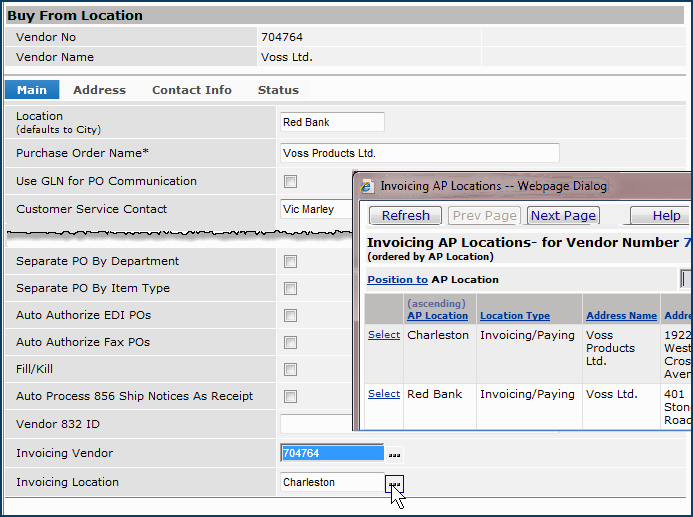Sort by the Location Type column header

click(514, 316)
